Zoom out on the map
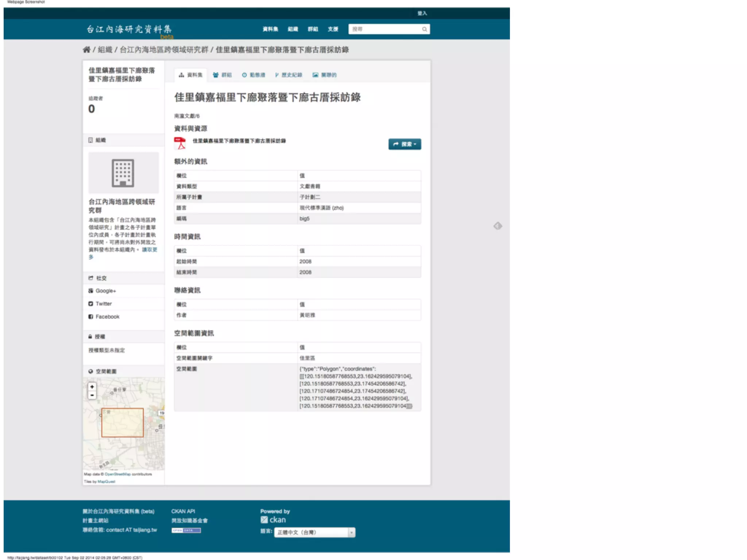Image resolution: width=747 pixels, height=560 pixels. (92, 395)
